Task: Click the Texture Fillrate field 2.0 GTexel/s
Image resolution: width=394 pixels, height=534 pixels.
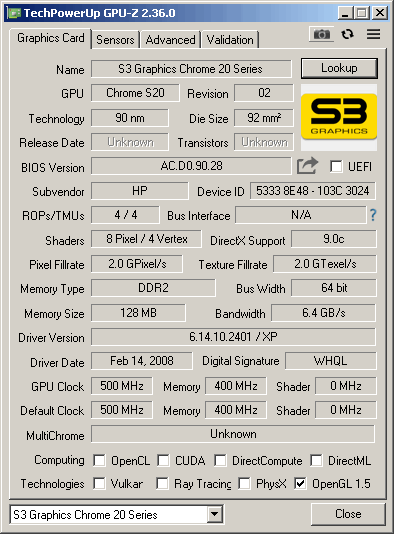Action: [325, 264]
